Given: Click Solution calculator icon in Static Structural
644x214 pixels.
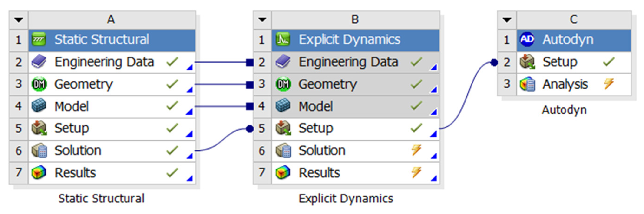Looking at the screenshot, I should click(x=39, y=150).
